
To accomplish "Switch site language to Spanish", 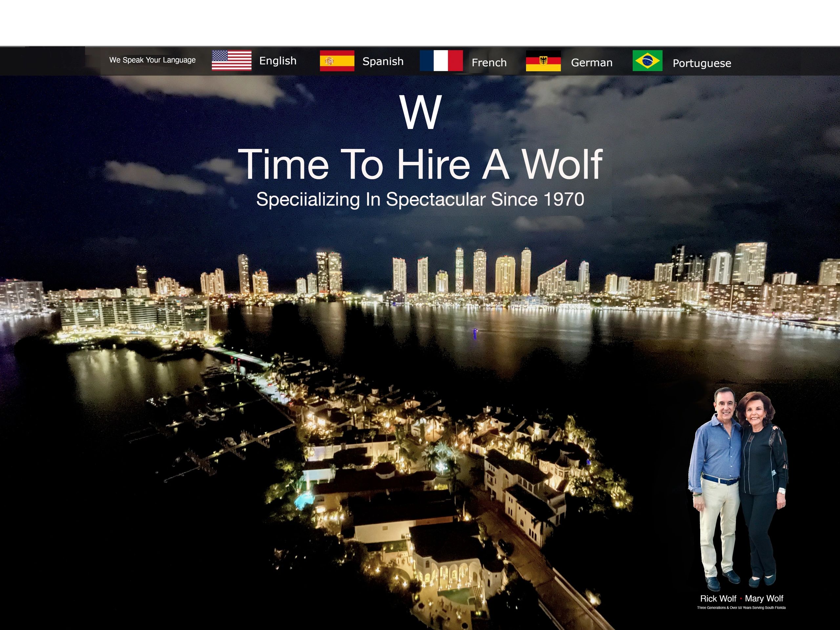I will (383, 61).
